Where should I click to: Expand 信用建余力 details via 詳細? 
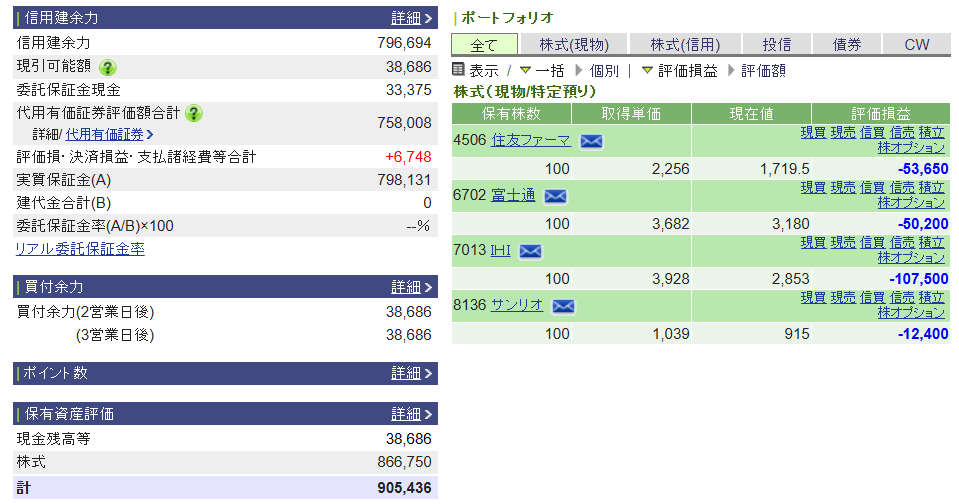411,18
